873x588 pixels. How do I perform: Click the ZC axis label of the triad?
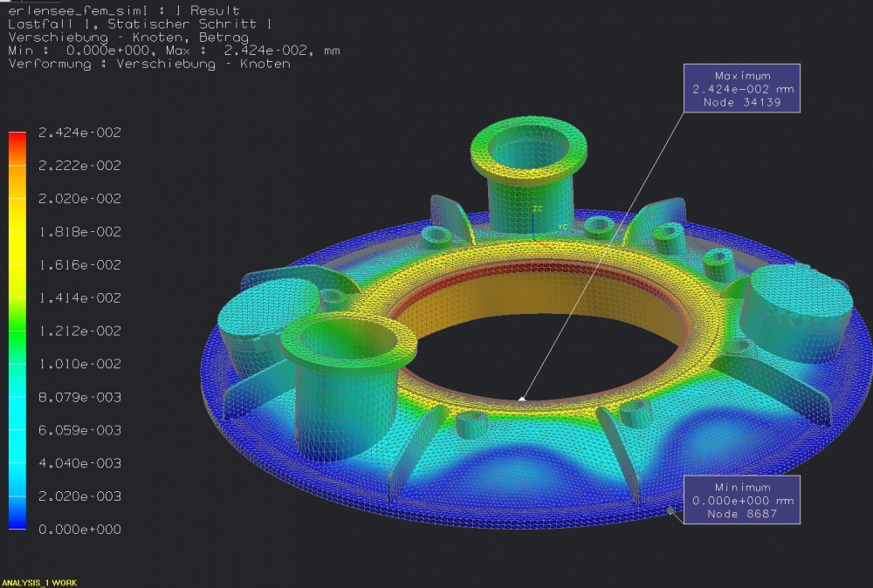coord(538,209)
